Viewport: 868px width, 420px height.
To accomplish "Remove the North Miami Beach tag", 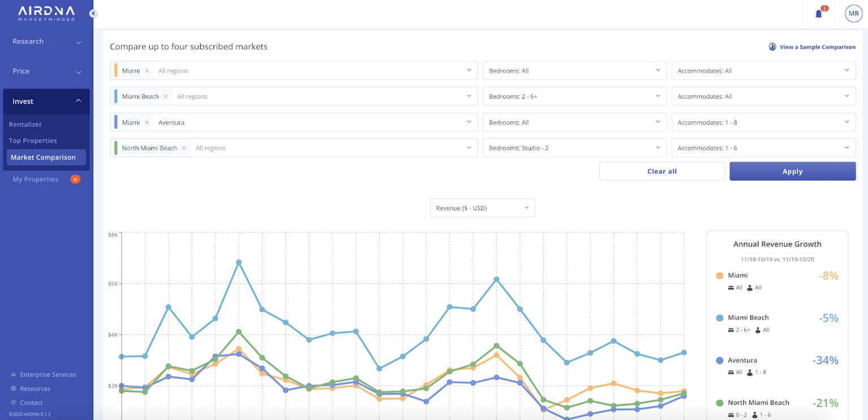I will [184, 148].
